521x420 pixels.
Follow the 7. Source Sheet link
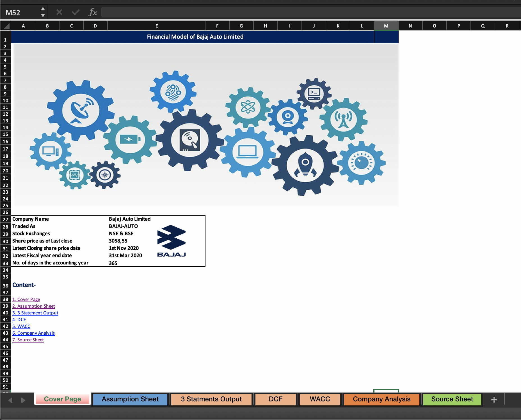(28, 340)
